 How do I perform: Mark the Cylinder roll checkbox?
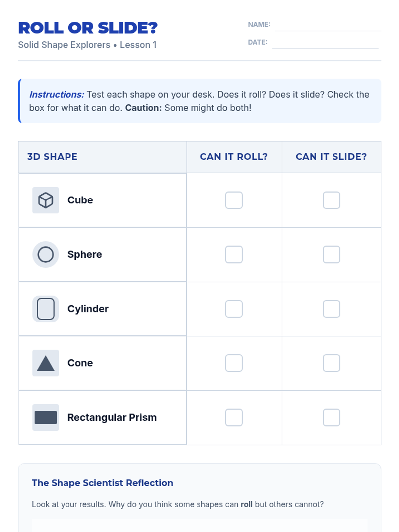234,309
